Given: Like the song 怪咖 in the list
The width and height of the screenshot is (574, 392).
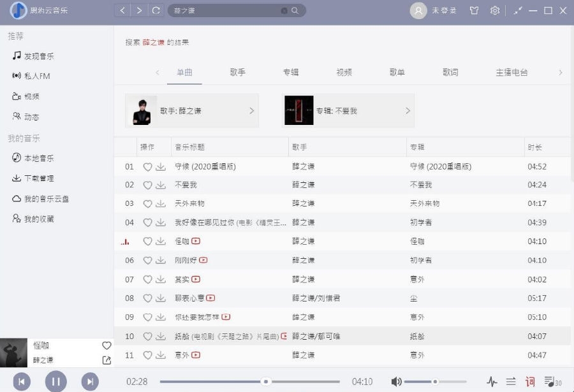Looking at the screenshot, I should point(147,241).
